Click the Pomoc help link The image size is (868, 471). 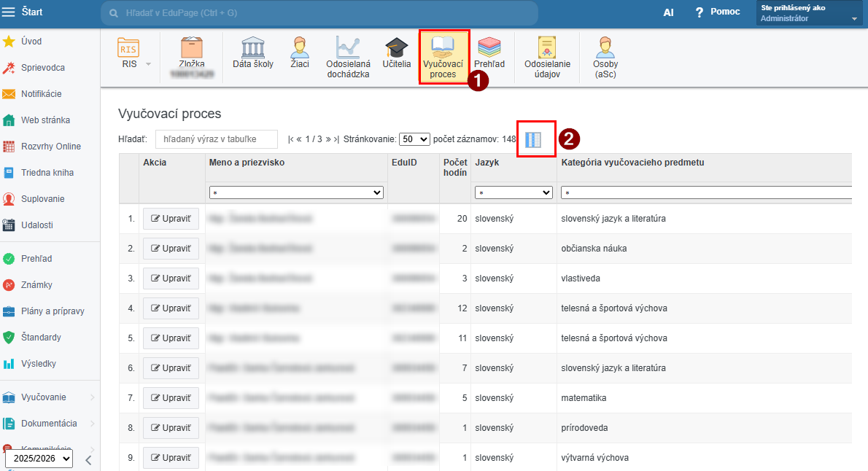tap(718, 12)
